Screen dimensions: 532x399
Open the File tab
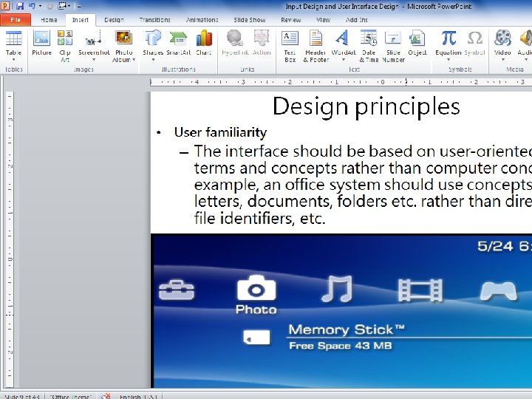[16, 20]
